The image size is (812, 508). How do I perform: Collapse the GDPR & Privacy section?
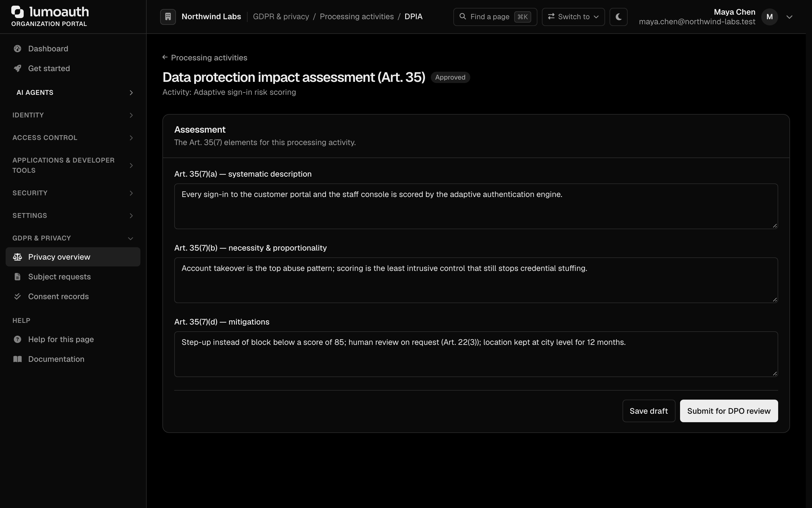[73, 238]
